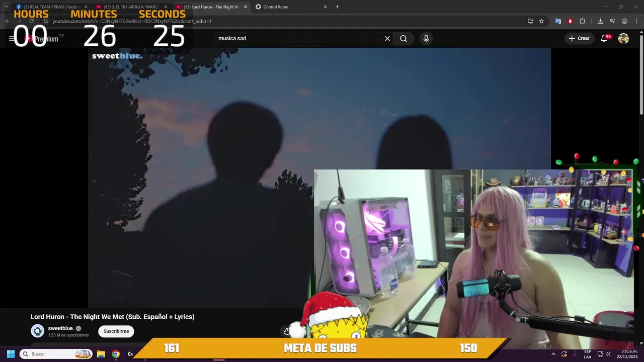The image size is (644, 362).
Task: Click the like thumbs-up button
Action: (x=286, y=331)
